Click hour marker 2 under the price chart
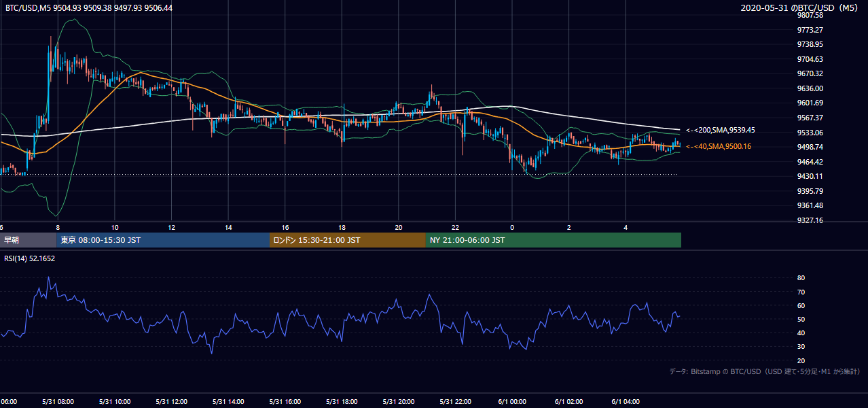Image resolution: width=868 pixels, height=408 pixels. pos(569,227)
